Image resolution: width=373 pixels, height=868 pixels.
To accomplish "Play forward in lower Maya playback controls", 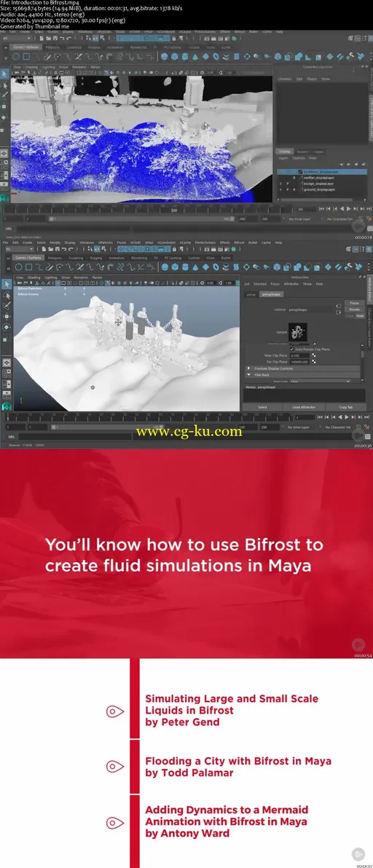I will [347, 417].
